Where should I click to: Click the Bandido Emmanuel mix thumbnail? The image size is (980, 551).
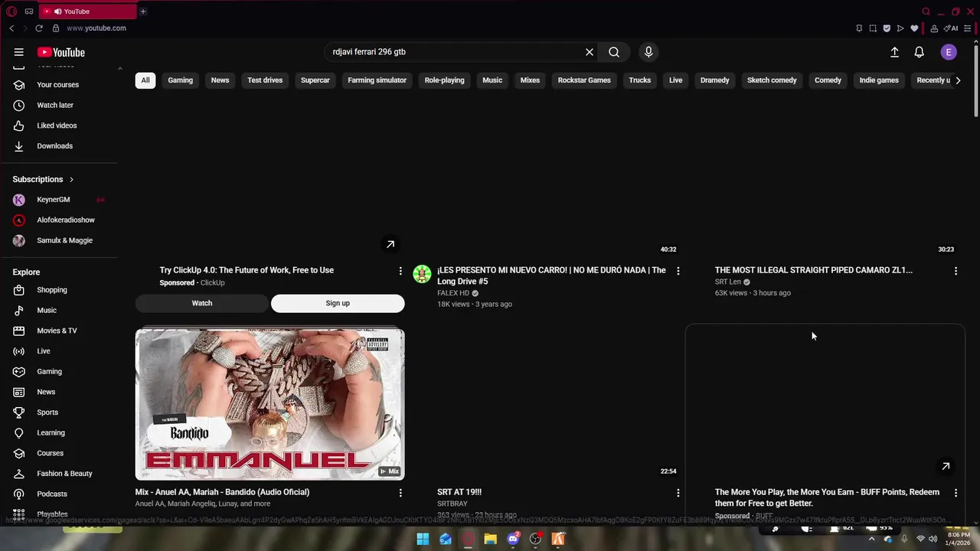coord(269,404)
